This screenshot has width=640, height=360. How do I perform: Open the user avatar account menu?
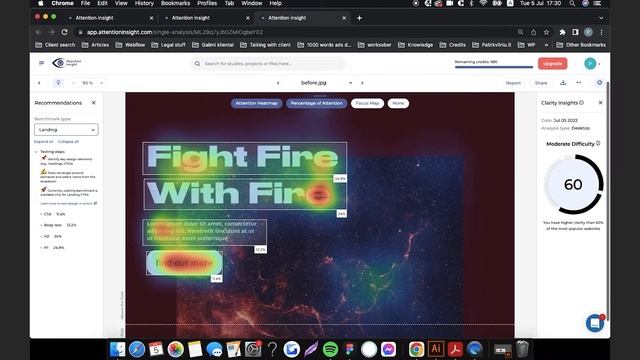590,64
